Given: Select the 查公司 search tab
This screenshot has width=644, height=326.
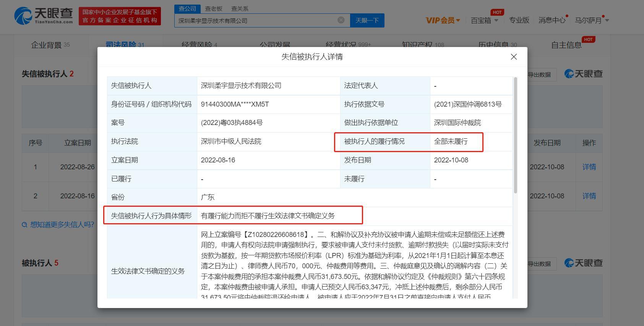Looking at the screenshot, I should click(187, 8).
